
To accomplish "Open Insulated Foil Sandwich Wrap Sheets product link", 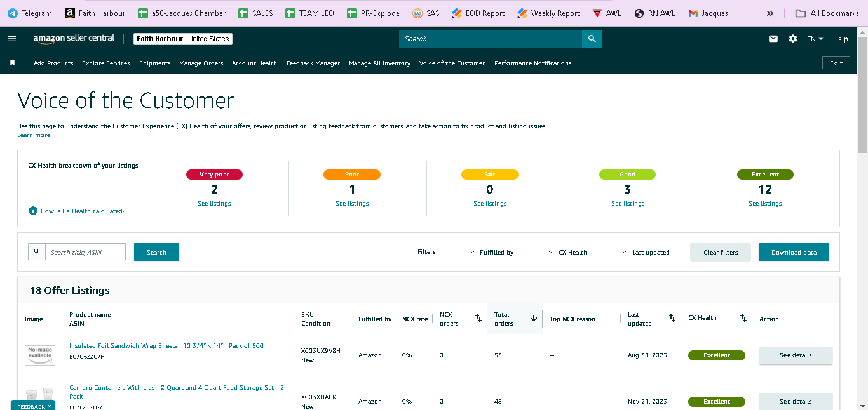I will click(x=166, y=346).
